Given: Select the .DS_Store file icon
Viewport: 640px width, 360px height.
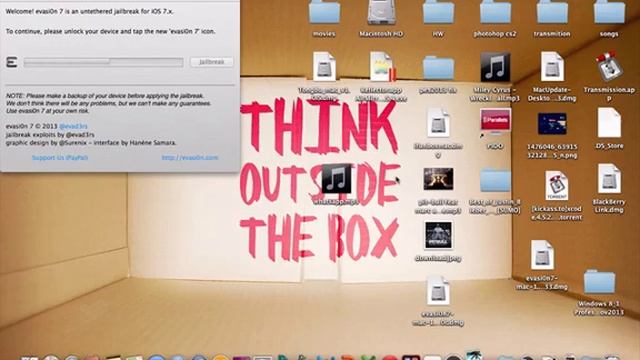Looking at the screenshot, I should pos(609,123).
